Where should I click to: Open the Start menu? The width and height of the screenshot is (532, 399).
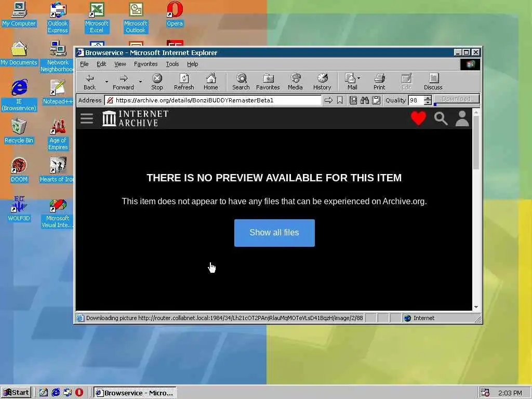[x=16, y=393]
